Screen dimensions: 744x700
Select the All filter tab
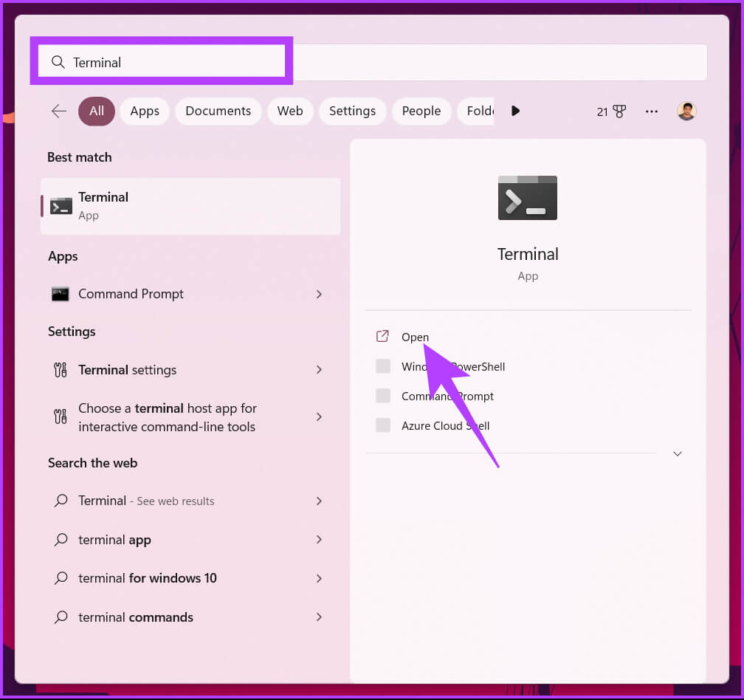click(97, 111)
